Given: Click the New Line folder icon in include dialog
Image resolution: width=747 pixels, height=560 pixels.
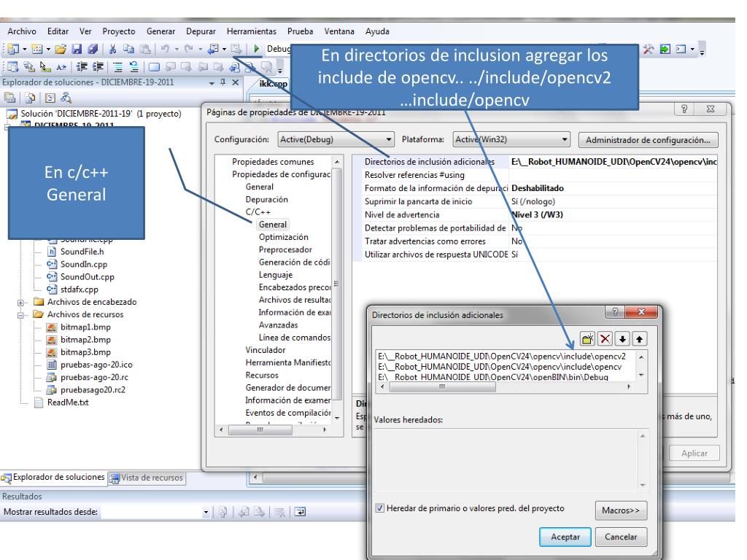Looking at the screenshot, I should coord(587,339).
